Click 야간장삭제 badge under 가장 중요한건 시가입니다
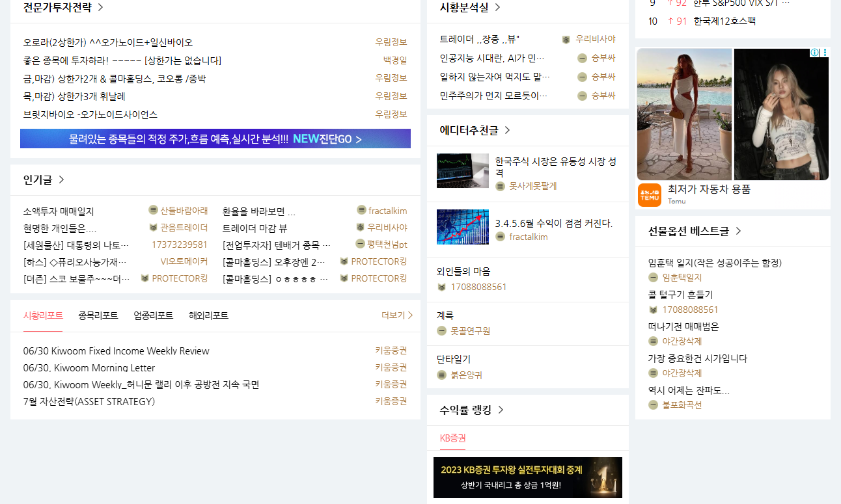The height and width of the screenshot is (504, 841). tap(654, 373)
